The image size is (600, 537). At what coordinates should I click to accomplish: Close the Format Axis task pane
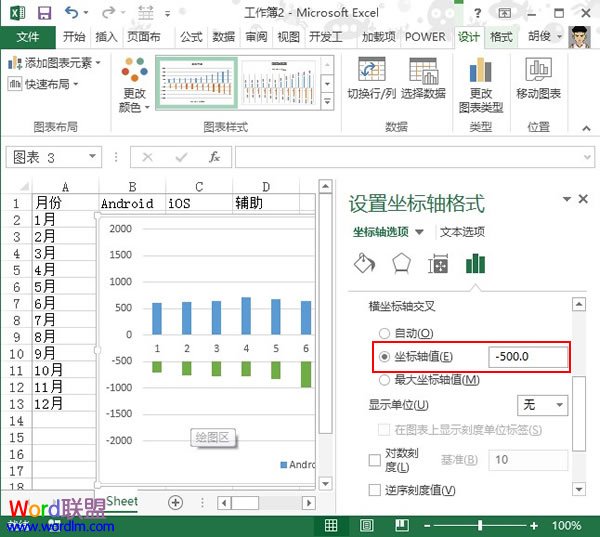pyautogui.click(x=583, y=199)
